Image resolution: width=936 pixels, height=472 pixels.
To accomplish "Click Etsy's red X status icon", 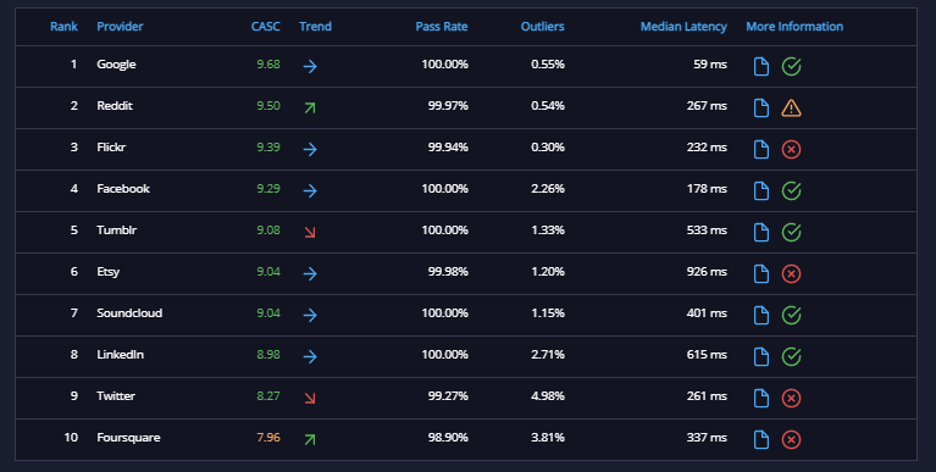I will point(791,274).
